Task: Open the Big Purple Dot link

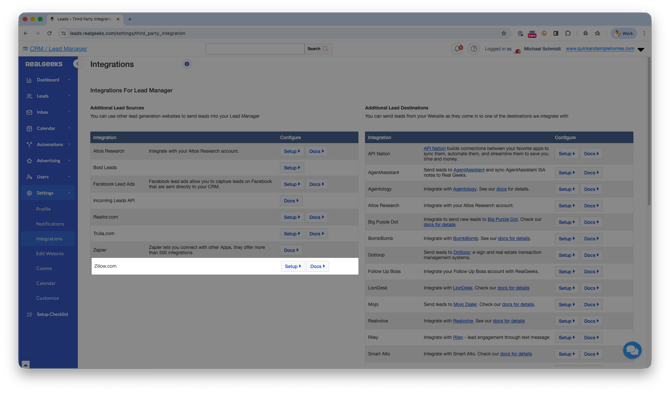Action: click(x=502, y=219)
